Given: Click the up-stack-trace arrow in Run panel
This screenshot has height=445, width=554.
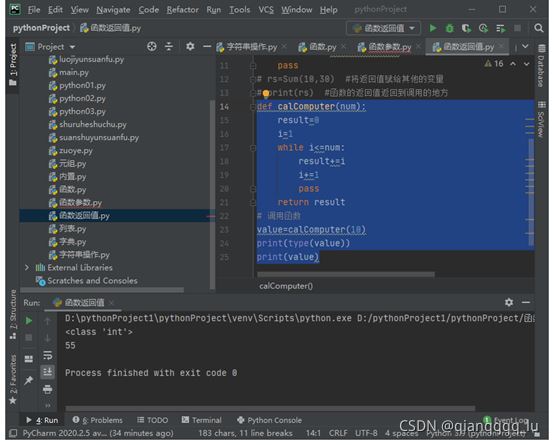Looking at the screenshot, I should click(47, 321).
